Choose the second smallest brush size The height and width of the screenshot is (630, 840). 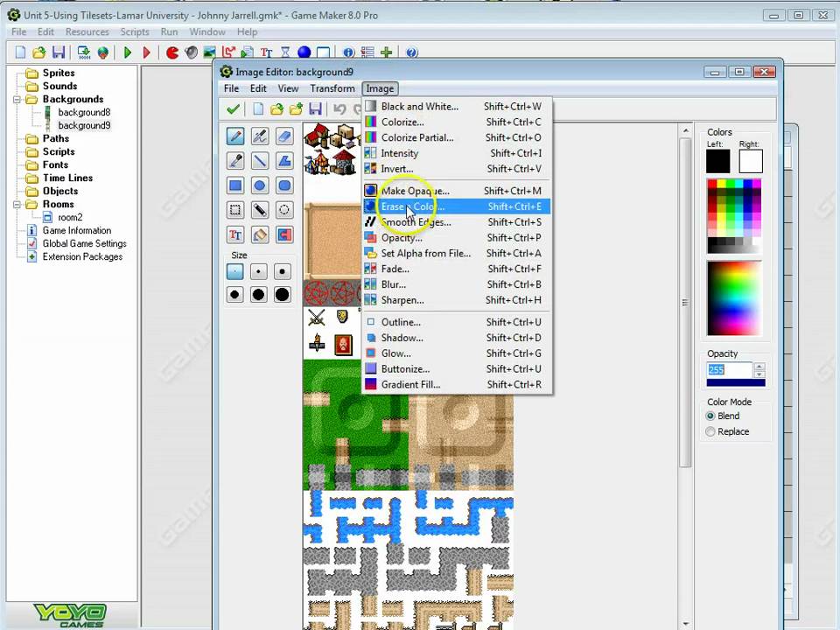(259, 271)
